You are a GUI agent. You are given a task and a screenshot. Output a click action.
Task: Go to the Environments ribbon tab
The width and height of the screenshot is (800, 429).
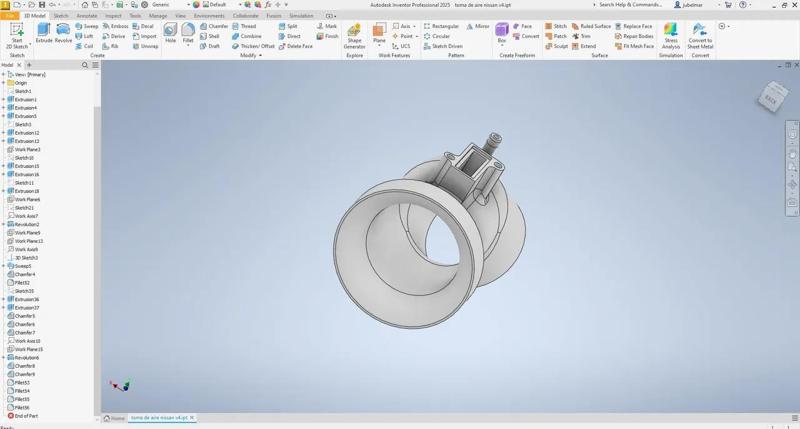click(209, 16)
